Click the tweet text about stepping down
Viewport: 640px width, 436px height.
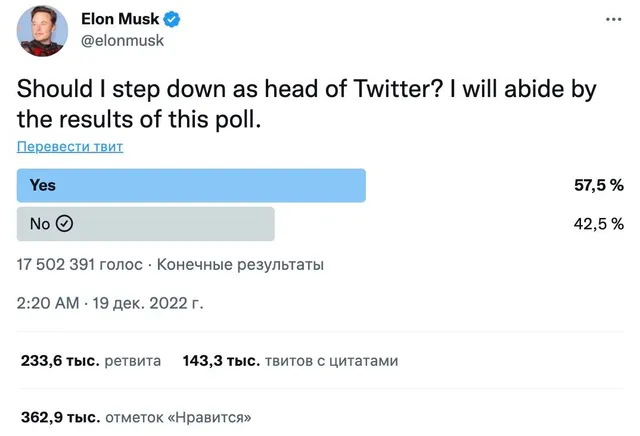pos(307,104)
